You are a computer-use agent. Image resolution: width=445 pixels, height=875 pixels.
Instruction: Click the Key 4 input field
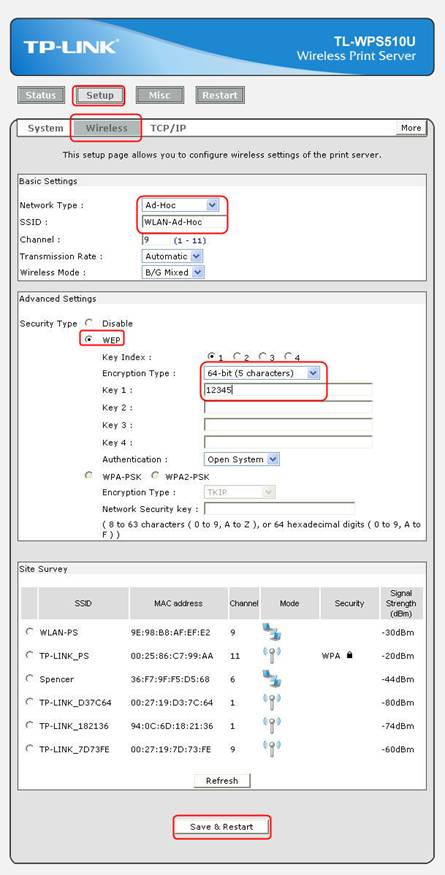[x=288, y=443]
